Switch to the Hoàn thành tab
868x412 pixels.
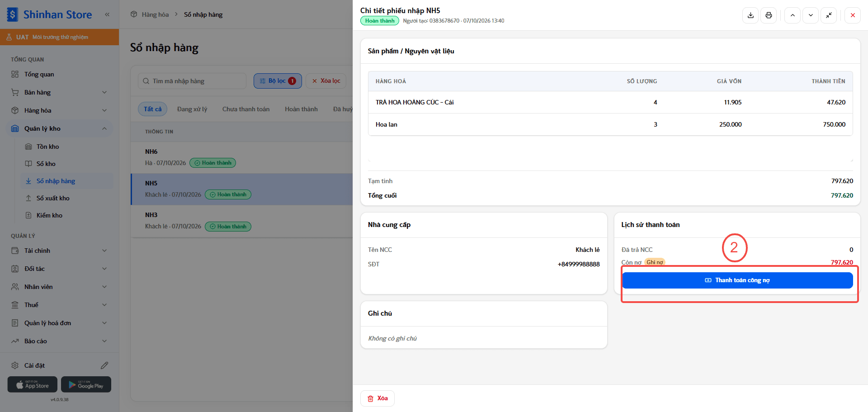pyautogui.click(x=301, y=109)
